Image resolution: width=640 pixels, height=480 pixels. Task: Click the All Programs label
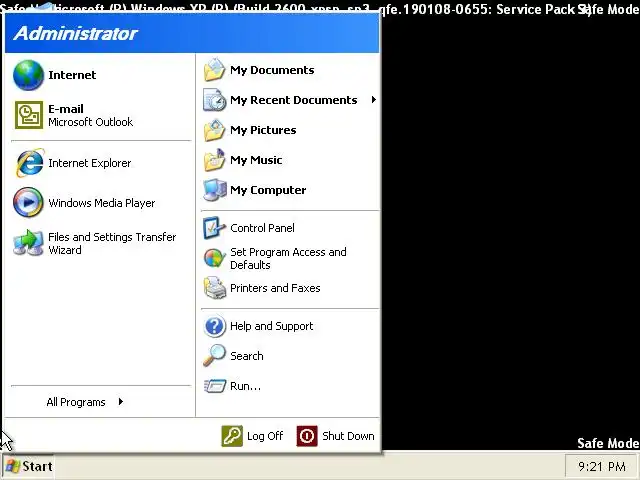[76, 402]
